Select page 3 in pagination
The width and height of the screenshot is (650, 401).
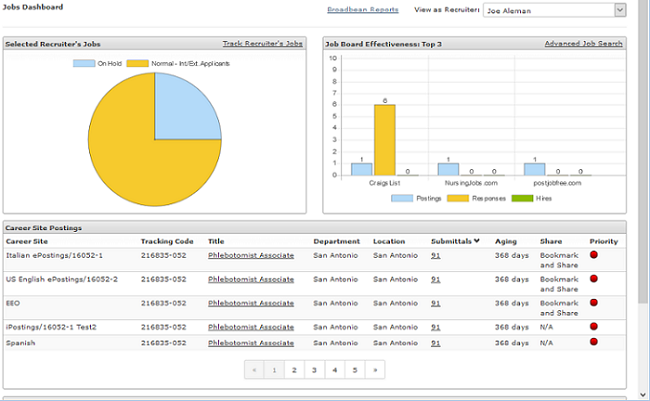tap(314, 369)
